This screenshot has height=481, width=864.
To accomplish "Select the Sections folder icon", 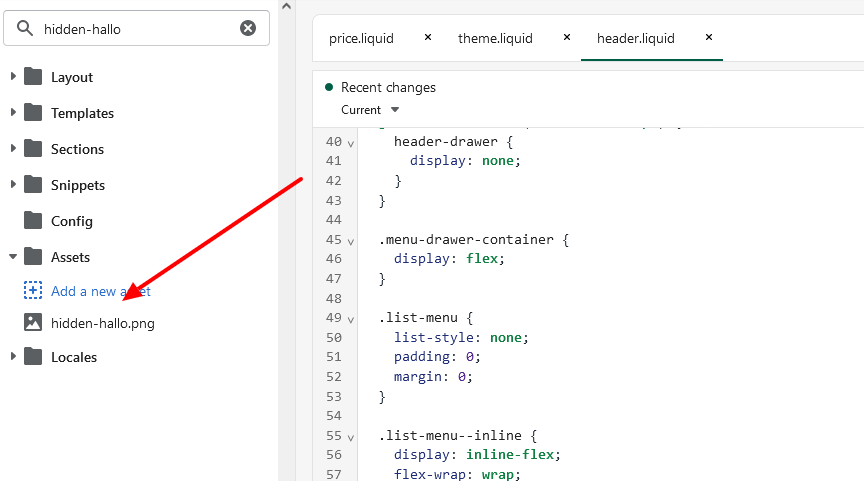I will (33, 148).
